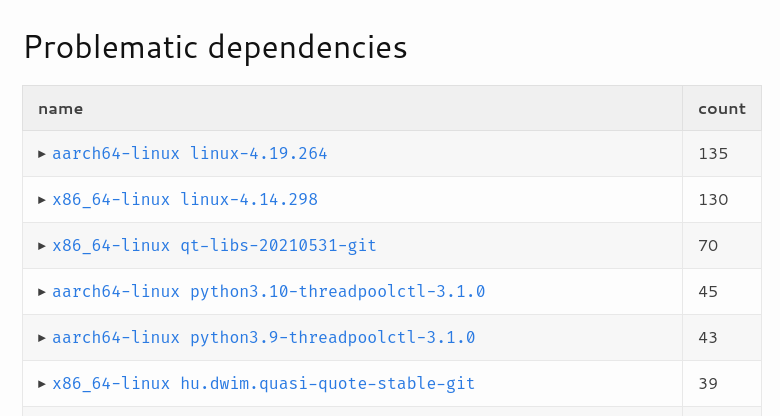780x416 pixels.
Task: Expand the hu.dwim.quasi-quote-stable-git row triangle
Action: click(42, 384)
